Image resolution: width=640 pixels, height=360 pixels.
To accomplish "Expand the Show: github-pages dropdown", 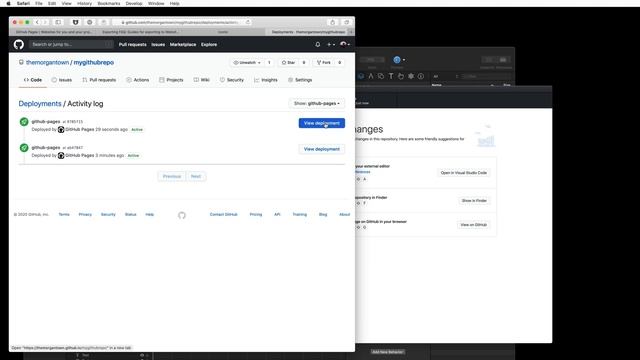I will 317,104.
